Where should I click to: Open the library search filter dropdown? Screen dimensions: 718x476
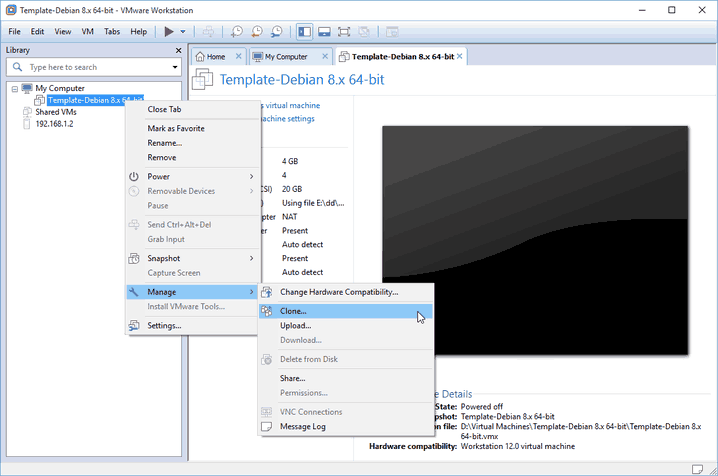[x=174, y=67]
